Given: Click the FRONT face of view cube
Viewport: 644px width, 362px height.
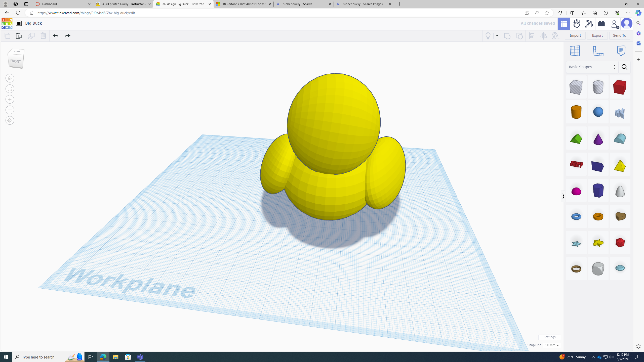Looking at the screenshot, I should click(x=16, y=61).
